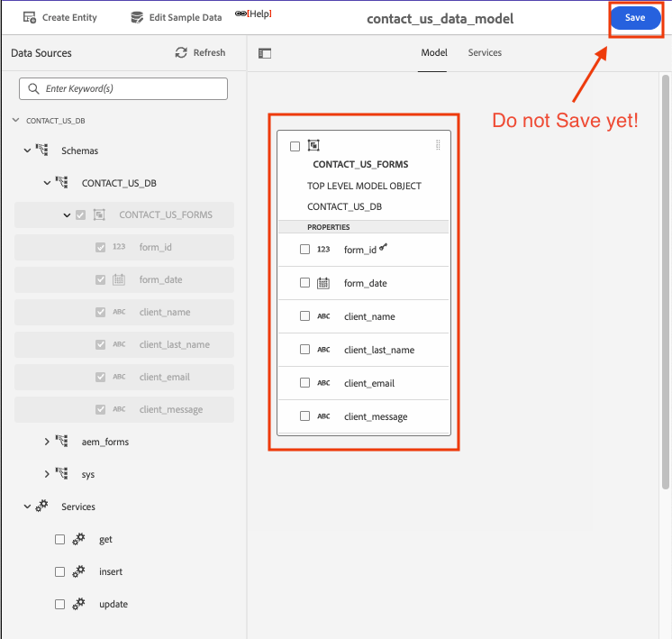
Task: Click the calendar icon of form_date in card
Action: [x=323, y=283]
